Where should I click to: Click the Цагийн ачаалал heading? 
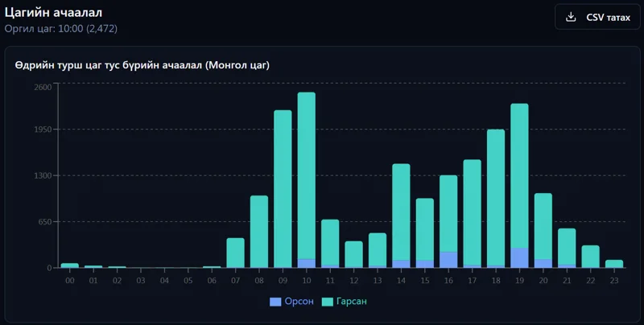[x=53, y=13]
